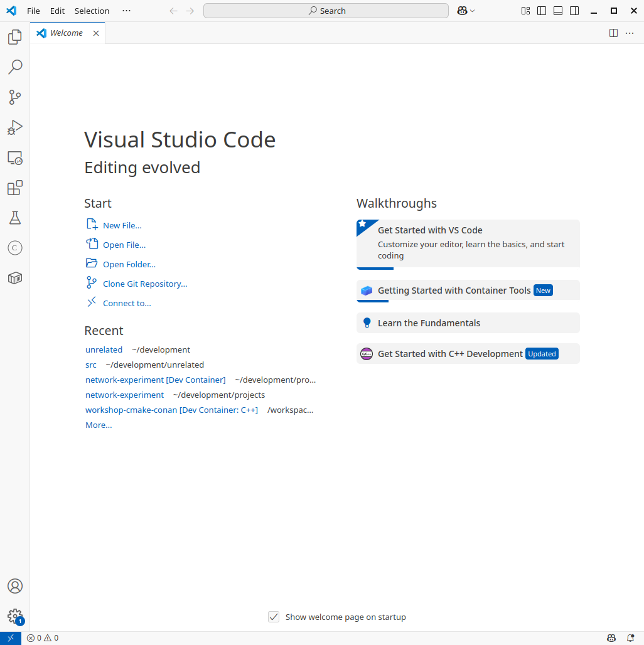Open the Manage gear menu

point(15,616)
